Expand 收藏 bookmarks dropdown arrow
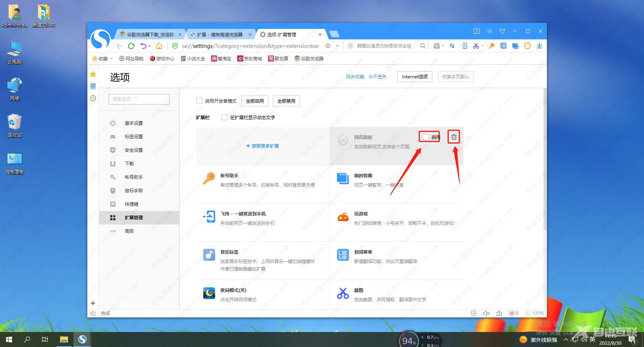Image resolution: width=644 pixels, height=347 pixels. (x=112, y=58)
